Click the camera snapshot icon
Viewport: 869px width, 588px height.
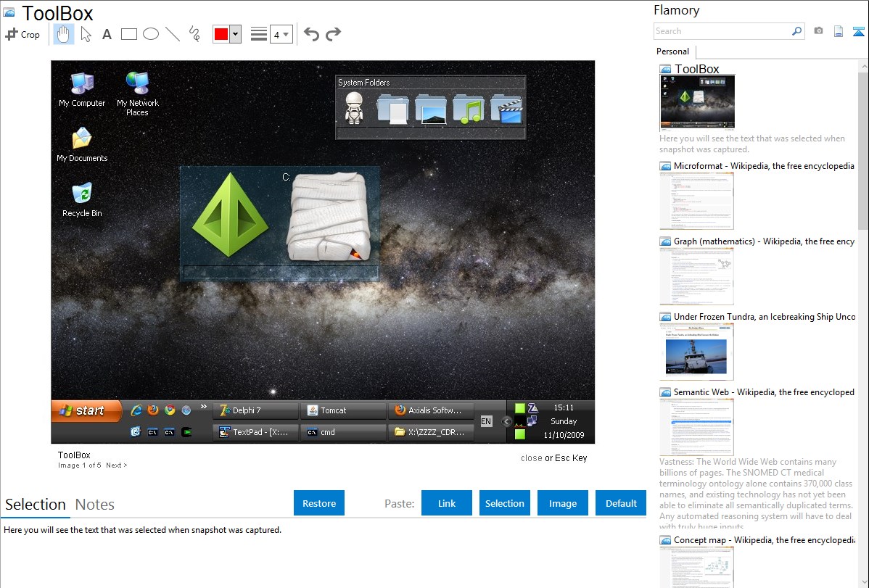[x=818, y=31]
